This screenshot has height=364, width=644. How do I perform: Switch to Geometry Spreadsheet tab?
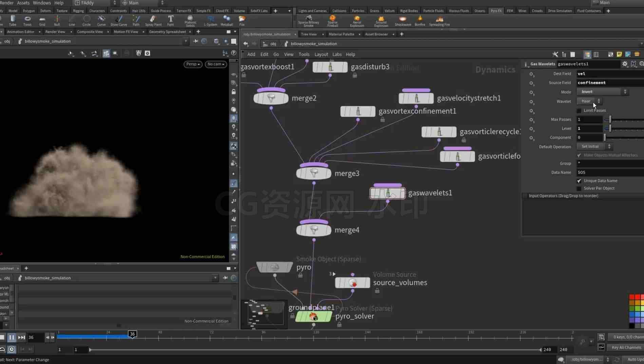pyautogui.click(x=167, y=32)
